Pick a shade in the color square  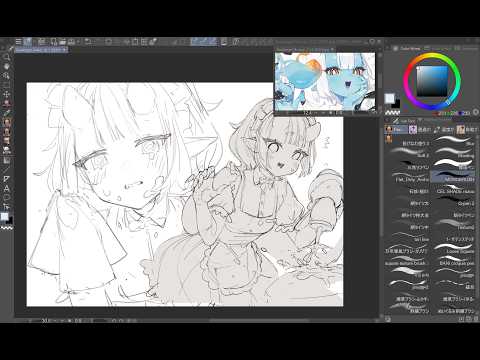pos(433,81)
